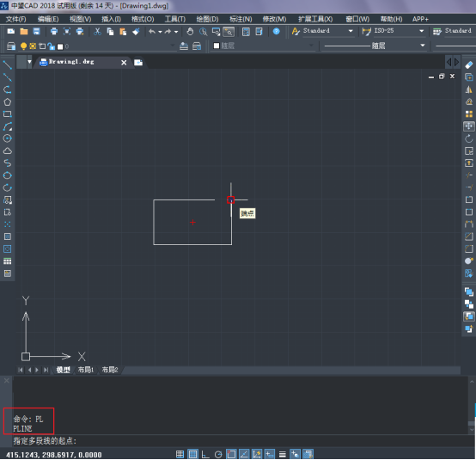The height and width of the screenshot is (460, 476).
Task: Click the Erase tool icon
Action: [469, 64]
